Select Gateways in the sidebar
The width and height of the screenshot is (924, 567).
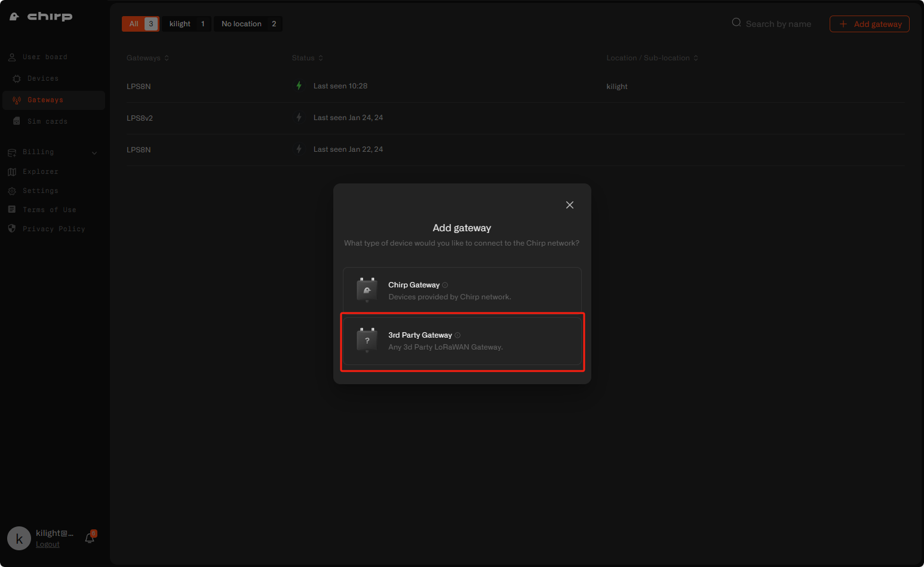[x=54, y=100]
